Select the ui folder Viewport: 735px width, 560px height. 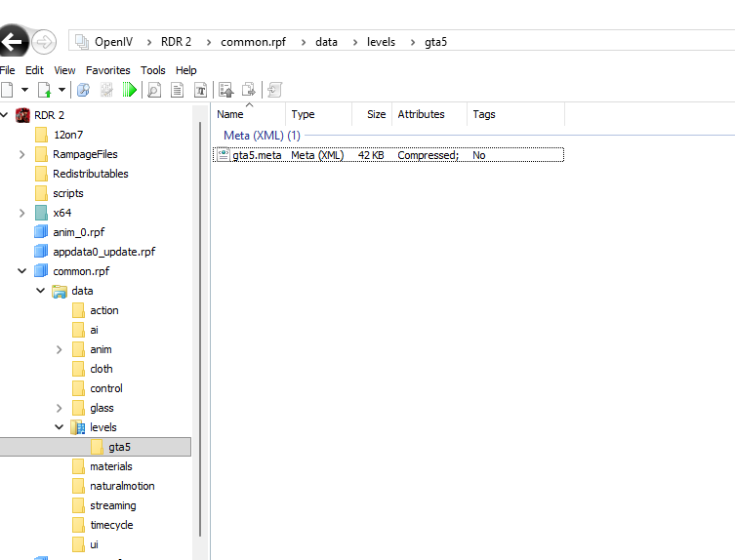pos(95,544)
